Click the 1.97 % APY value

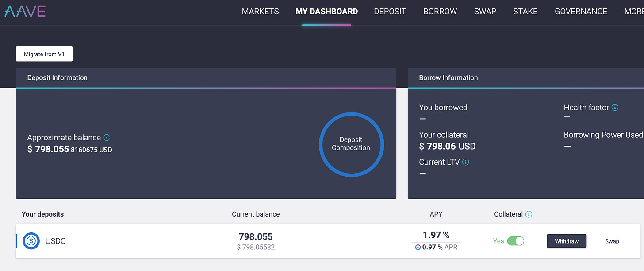point(436,235)
